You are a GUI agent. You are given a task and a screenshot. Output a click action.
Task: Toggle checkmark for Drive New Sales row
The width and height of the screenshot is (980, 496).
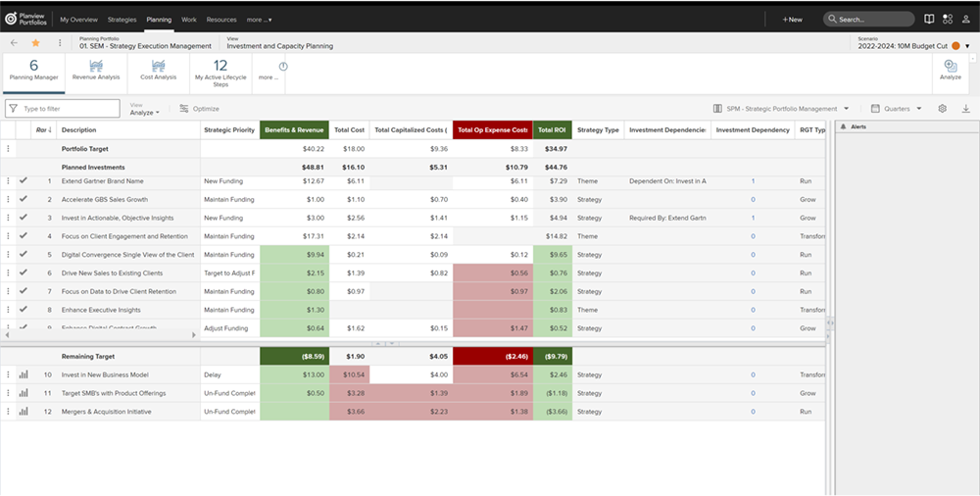[23, 273]
